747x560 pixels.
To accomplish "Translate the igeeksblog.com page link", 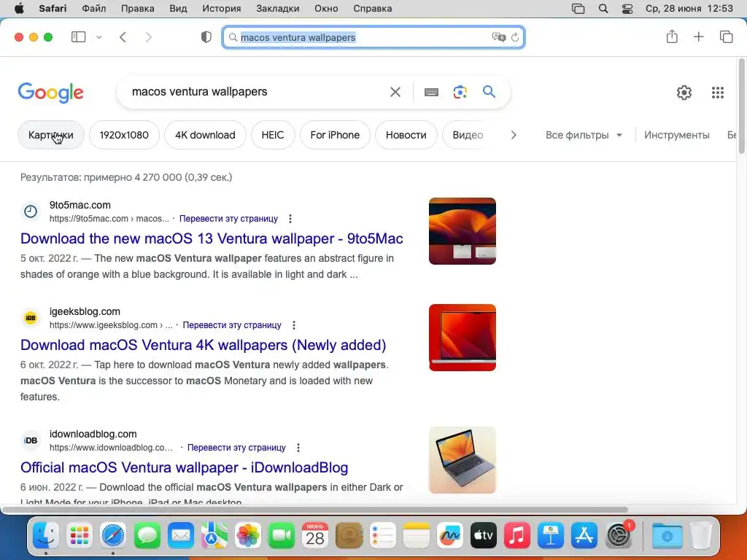I will [232, 324].
